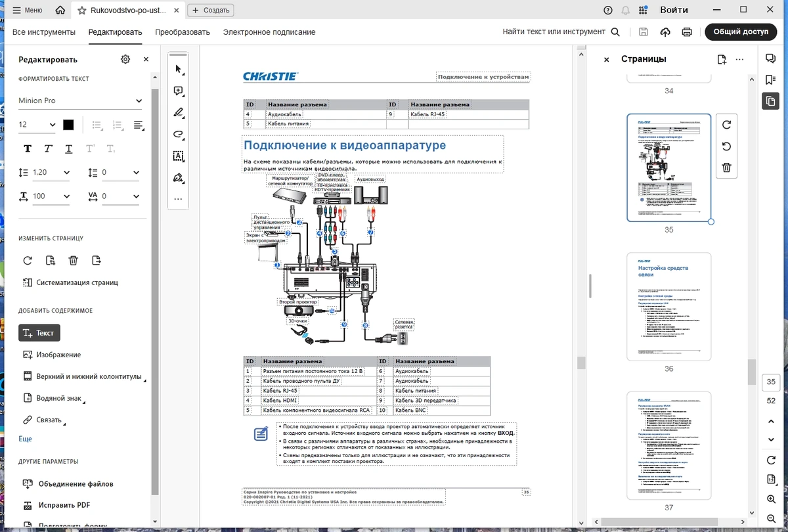Open the Все инструменты tab

pyautogui.click(x=44, y=32)
